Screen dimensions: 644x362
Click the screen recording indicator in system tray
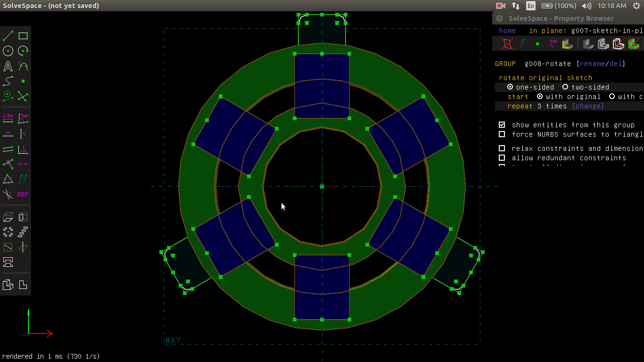[x=501, y=6]
